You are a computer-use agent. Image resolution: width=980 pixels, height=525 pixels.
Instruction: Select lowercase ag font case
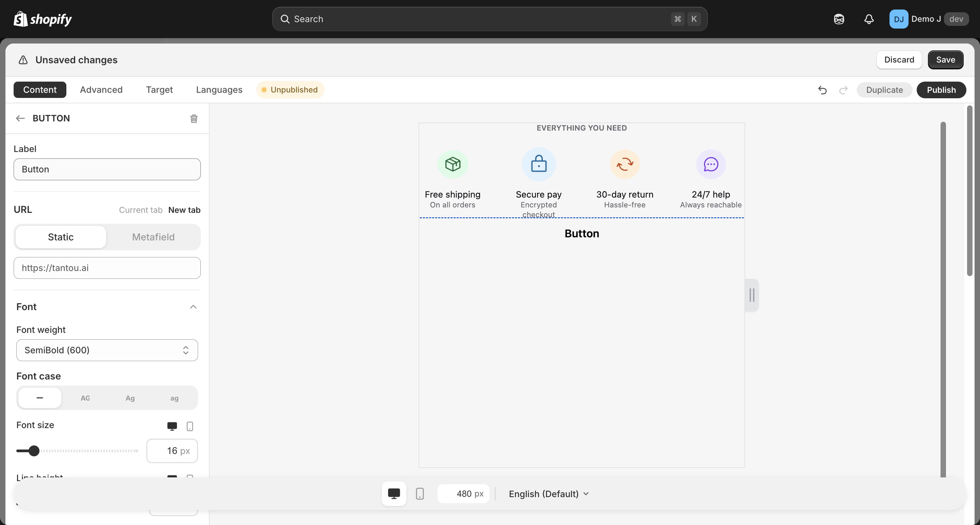coord(174,398)
